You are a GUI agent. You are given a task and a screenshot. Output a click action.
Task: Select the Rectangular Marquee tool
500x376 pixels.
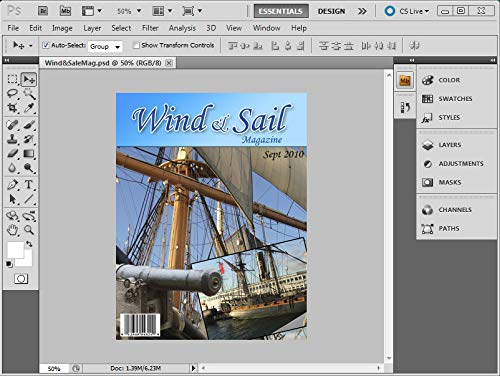click(12, 79)
